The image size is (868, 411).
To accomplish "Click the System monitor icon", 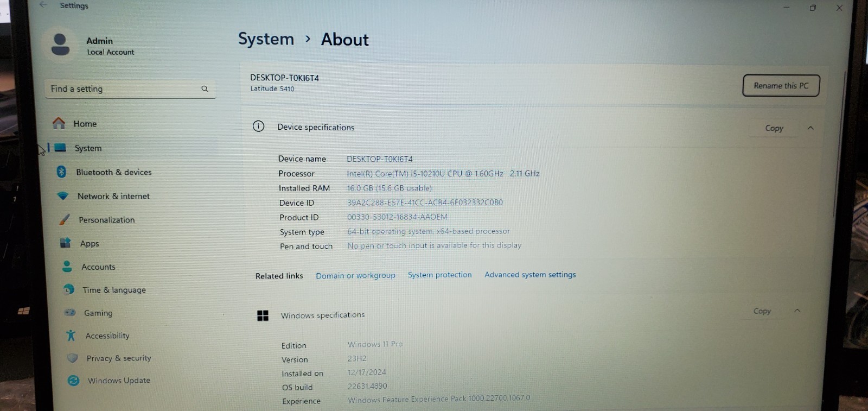I will coord(60,148).
